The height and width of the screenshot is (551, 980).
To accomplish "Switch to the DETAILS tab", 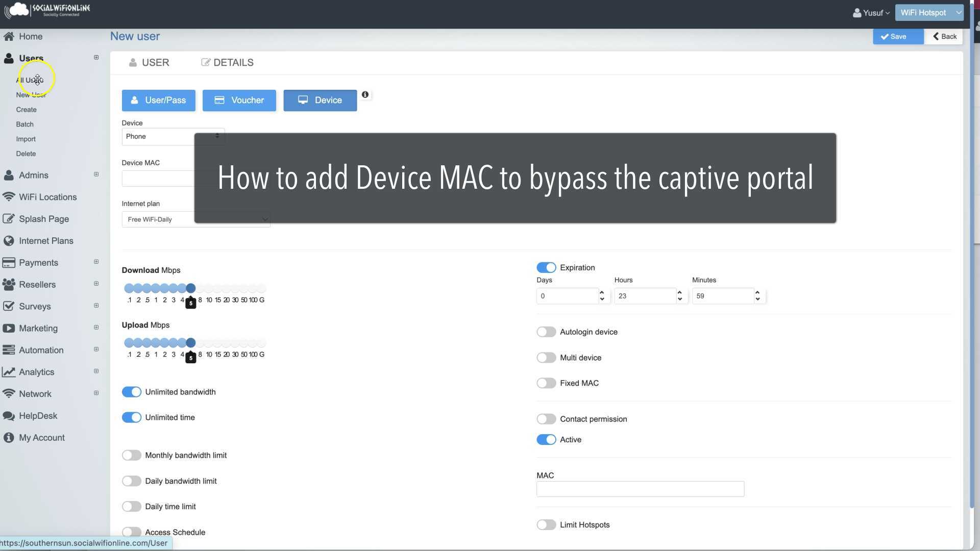I will pyautogui.click(x=227, y=63).
